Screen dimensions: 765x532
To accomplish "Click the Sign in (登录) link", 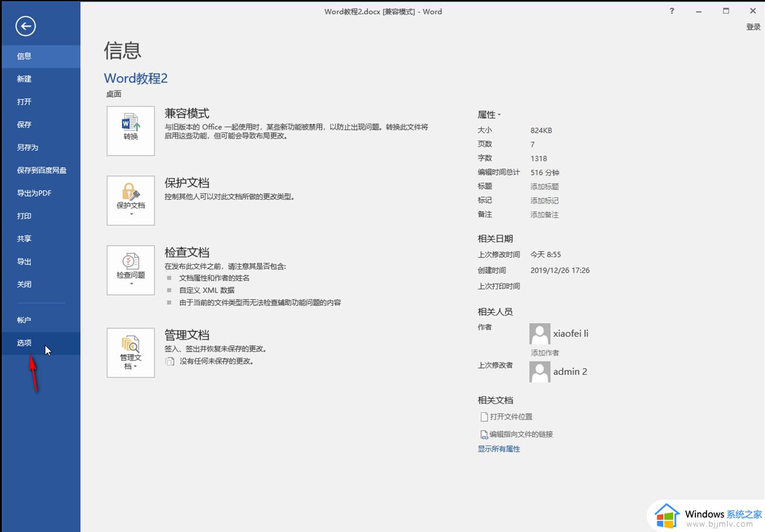I will [753, 27].
